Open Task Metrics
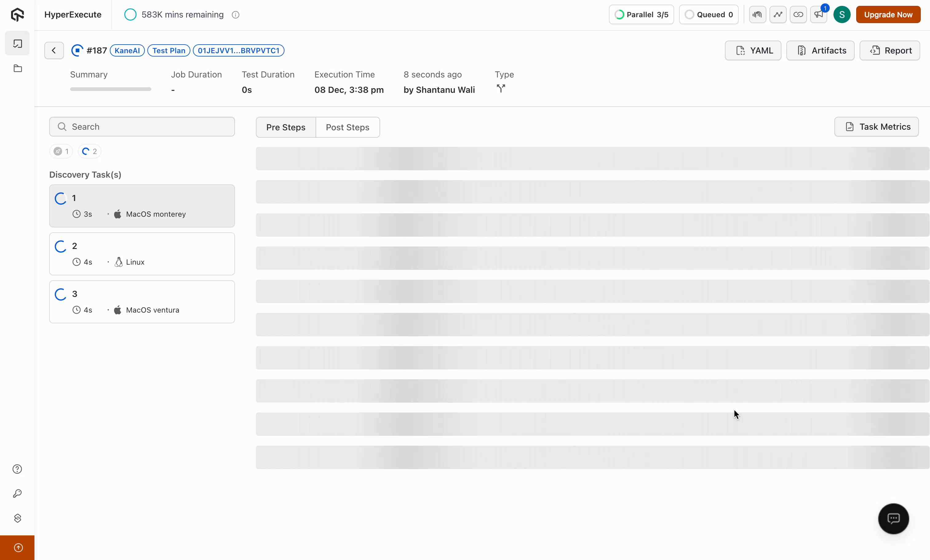Viewport: 930px width, 560px height. click(x=876, y=127)
